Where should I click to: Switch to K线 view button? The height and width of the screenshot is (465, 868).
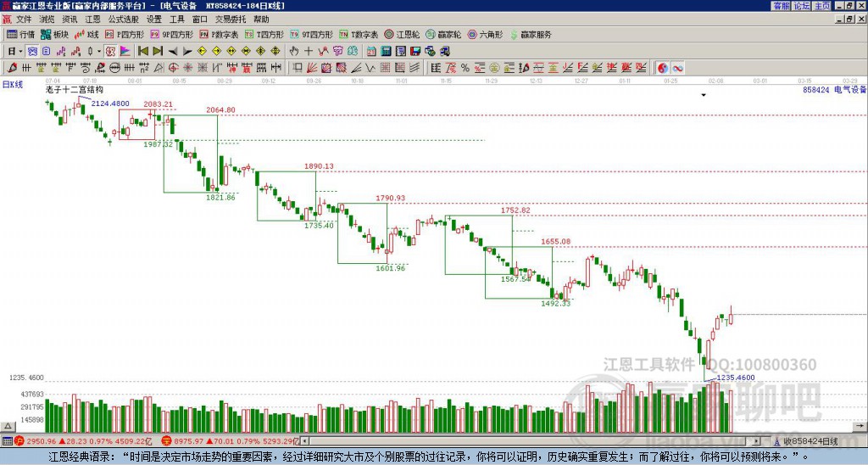[86, 34]
